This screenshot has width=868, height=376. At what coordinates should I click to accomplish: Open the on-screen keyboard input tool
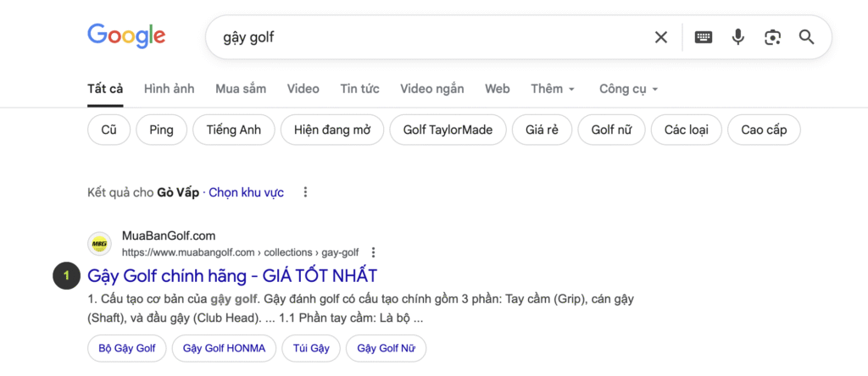704,37
